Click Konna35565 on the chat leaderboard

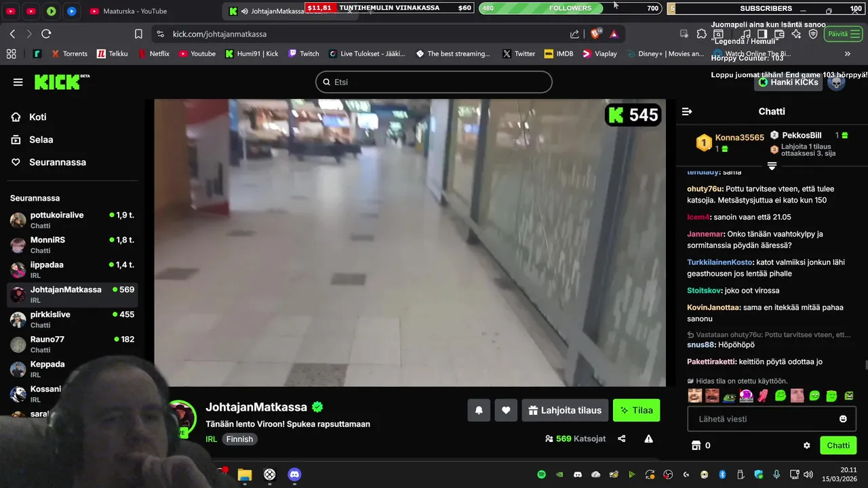click(739, 138)
